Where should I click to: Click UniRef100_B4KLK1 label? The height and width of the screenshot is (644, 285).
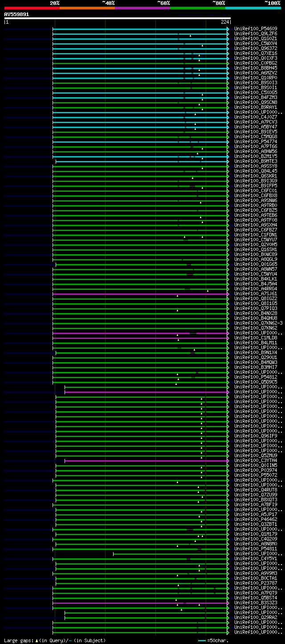[x=256, y=279]
